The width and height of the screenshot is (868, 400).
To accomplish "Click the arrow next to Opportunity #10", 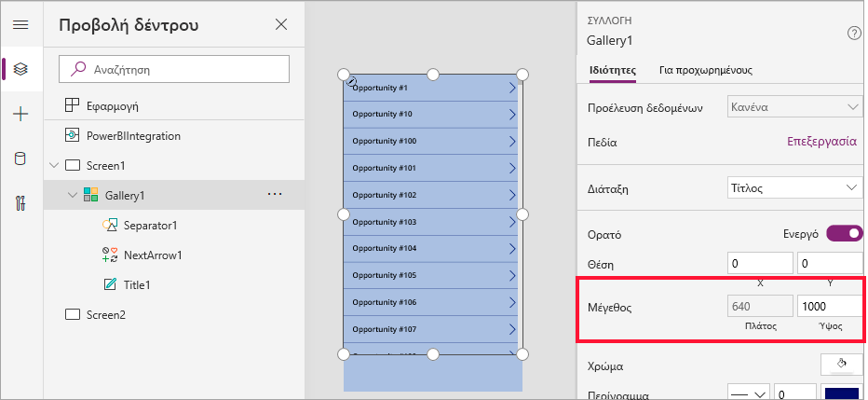I will pyautogui.click(x=512, y=114).
